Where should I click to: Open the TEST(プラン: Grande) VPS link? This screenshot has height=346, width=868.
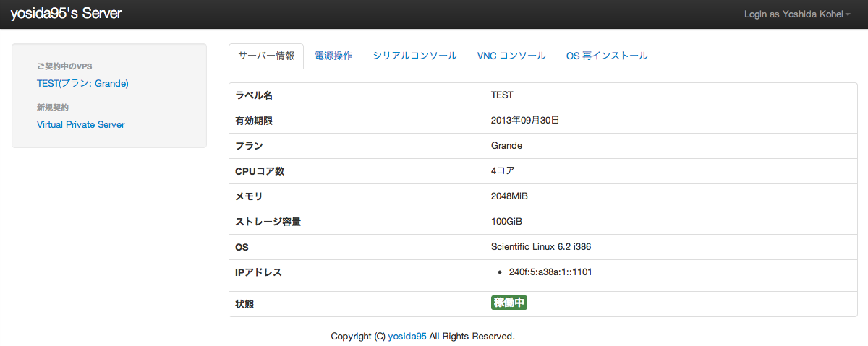pos(82,84)
